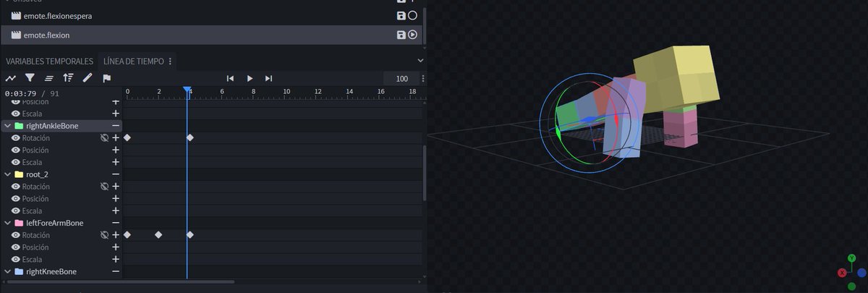Hide the leftForeArmBone Rotación channel
Viewport: 868px width, 293px height.
tap(15, 235)
